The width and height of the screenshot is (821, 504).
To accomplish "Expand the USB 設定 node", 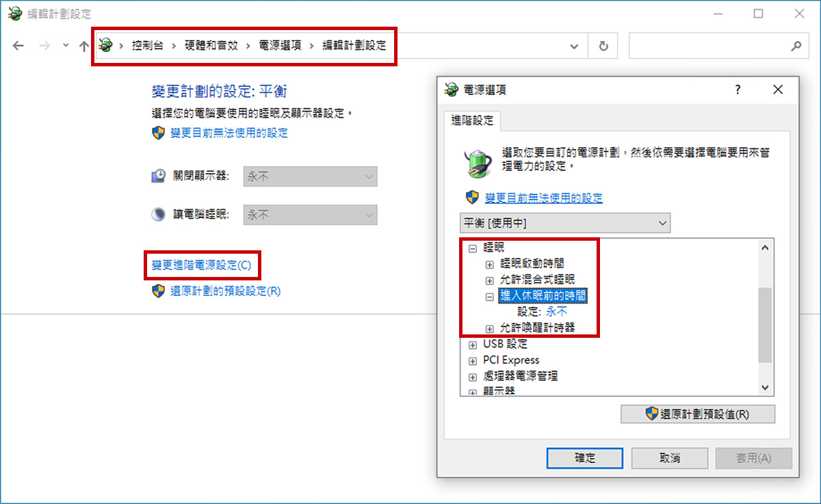I will (472, 345).
